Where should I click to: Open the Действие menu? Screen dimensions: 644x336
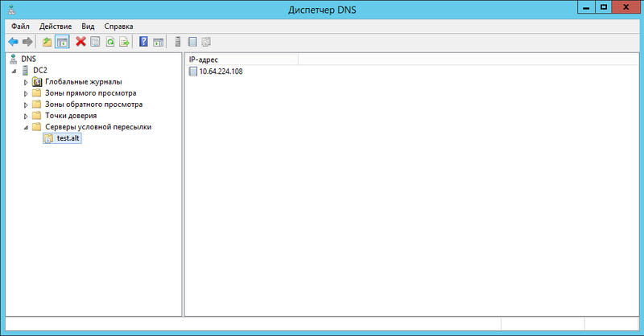(x=56, y=27)
